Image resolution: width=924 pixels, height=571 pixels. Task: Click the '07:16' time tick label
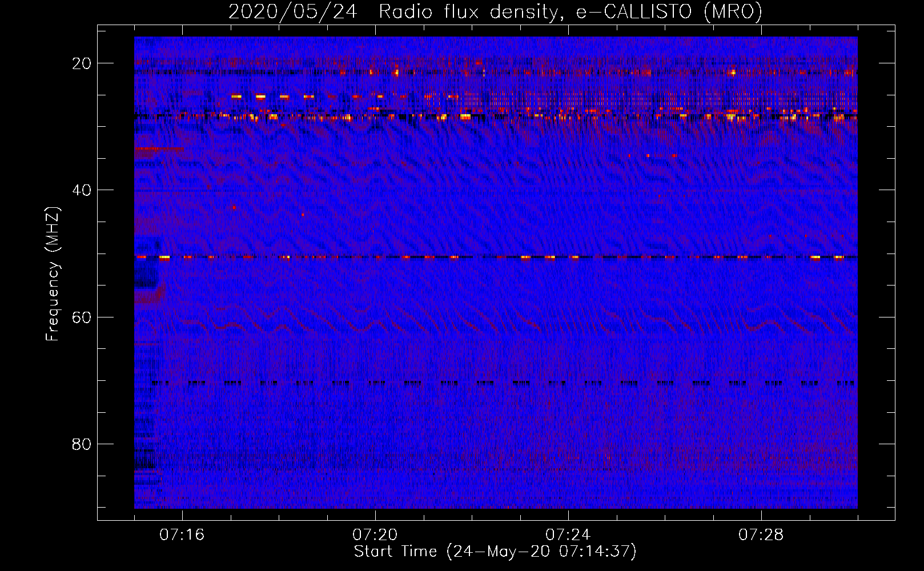(x=182, y=534)
